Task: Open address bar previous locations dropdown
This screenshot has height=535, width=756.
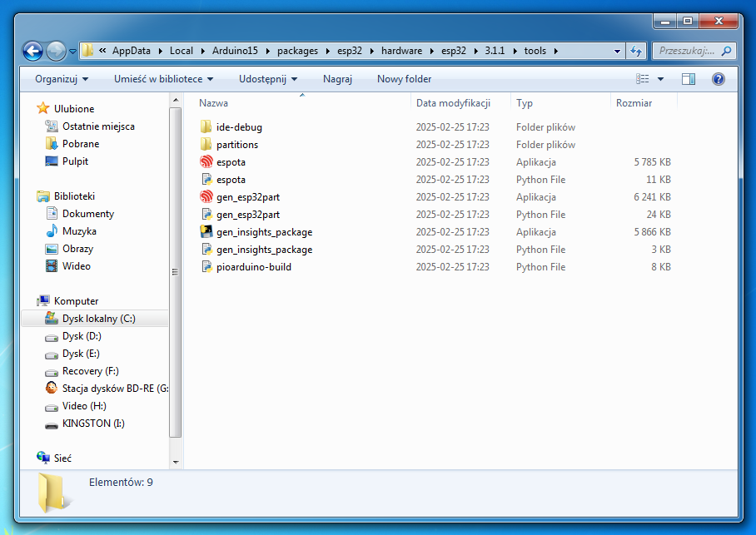Action: 617,51
